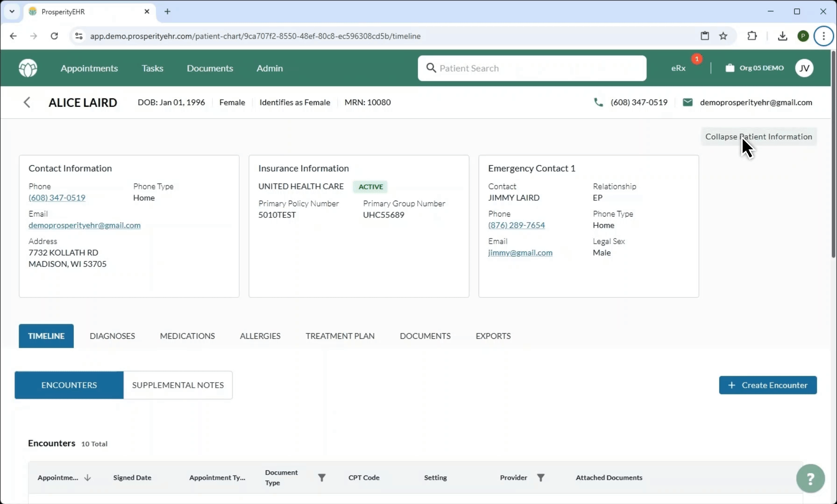This screenshot has width=837, height=504.
Task: Click the JV user avatar
Action: 804,68
